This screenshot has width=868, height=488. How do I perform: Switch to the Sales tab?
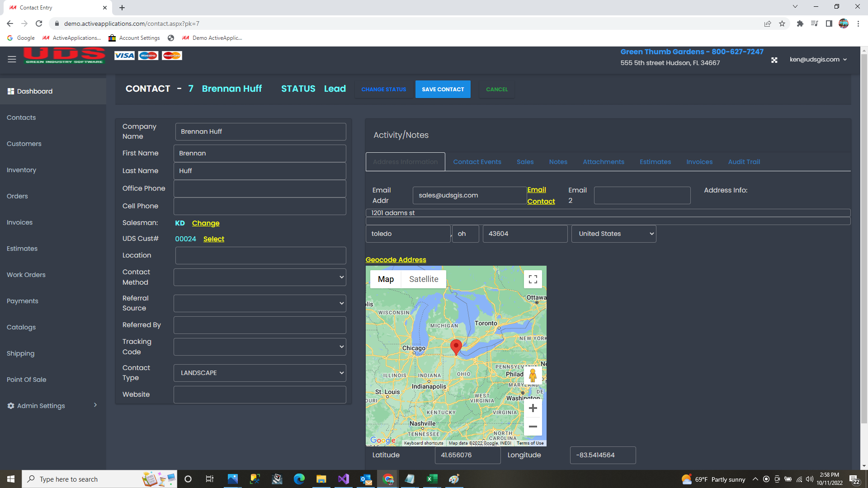pyautogui.click(x=525, y=162)
